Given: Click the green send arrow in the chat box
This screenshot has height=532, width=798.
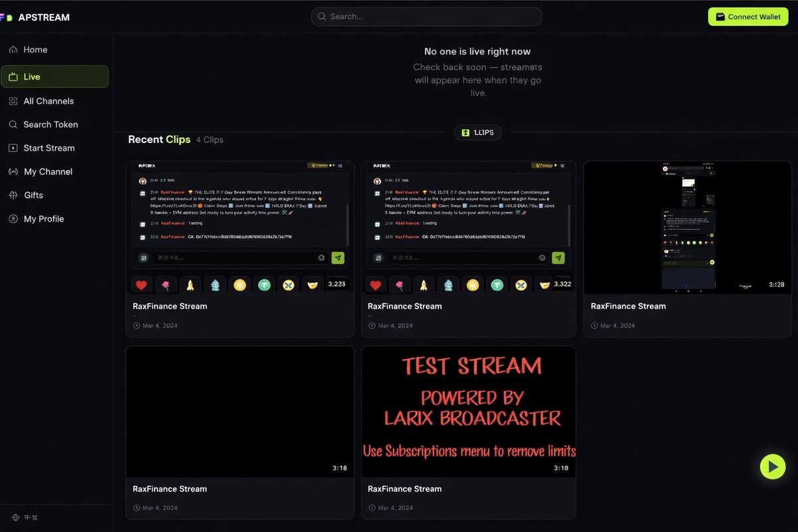Looking at the screenshot, I should pyautogui.click(x=338, y=257).
